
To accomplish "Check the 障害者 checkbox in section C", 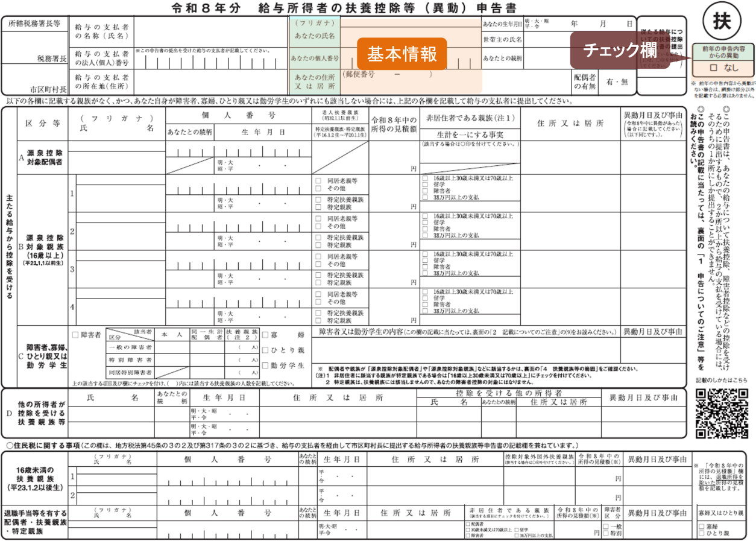I will tap(75, 334).
